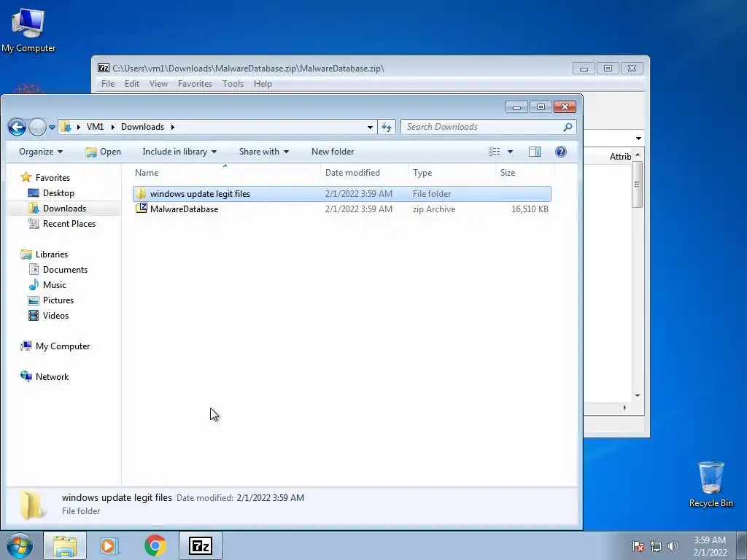
Task: Sort by Date modified column header
Action: (x=365, y=173)
